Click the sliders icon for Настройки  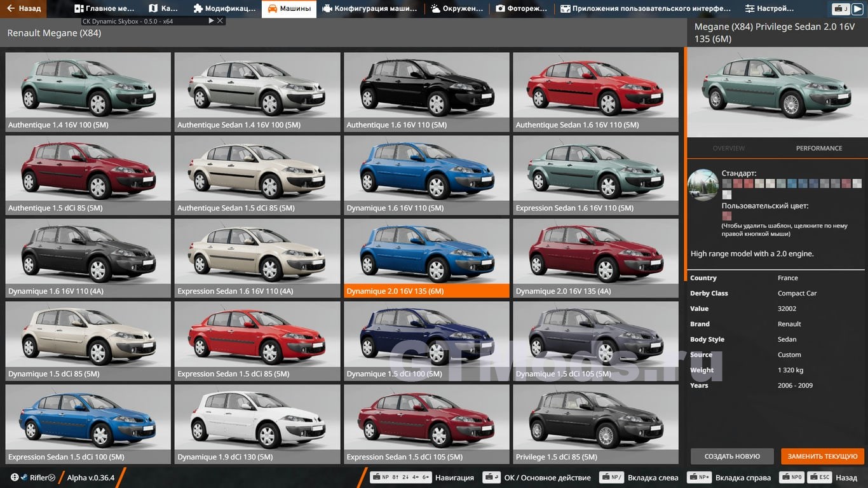pos(750,9)
